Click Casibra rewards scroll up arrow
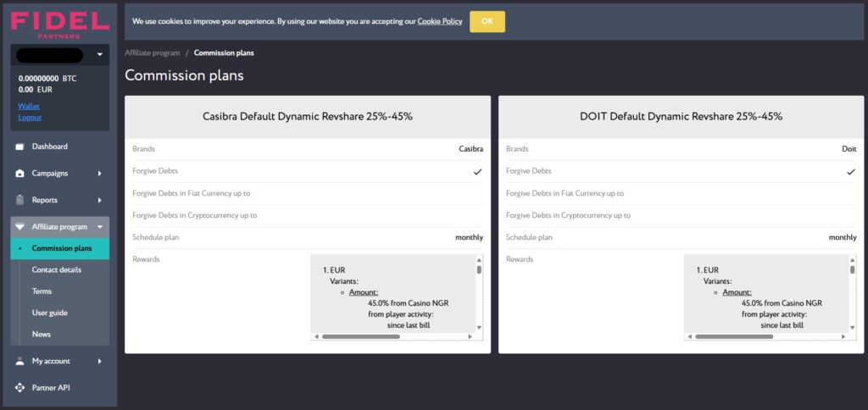Image resolution: width=868 pixels, height=410 pixels. click(x=479, y=259)
